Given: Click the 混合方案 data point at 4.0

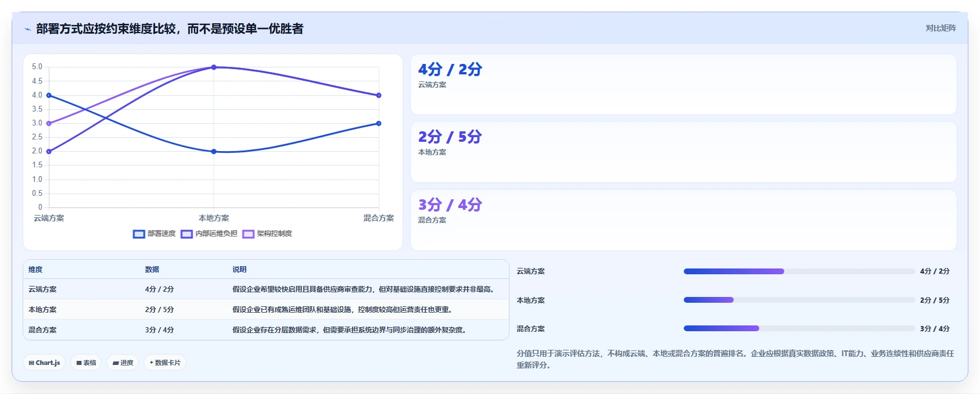Looking at the screenshot, I should tap(379, 95).
